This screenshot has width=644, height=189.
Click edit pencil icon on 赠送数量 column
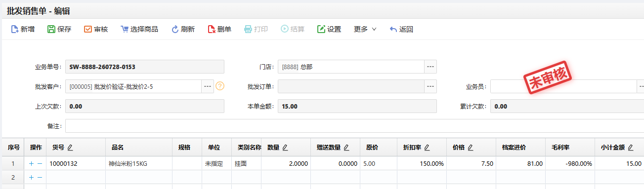[346, 147]
